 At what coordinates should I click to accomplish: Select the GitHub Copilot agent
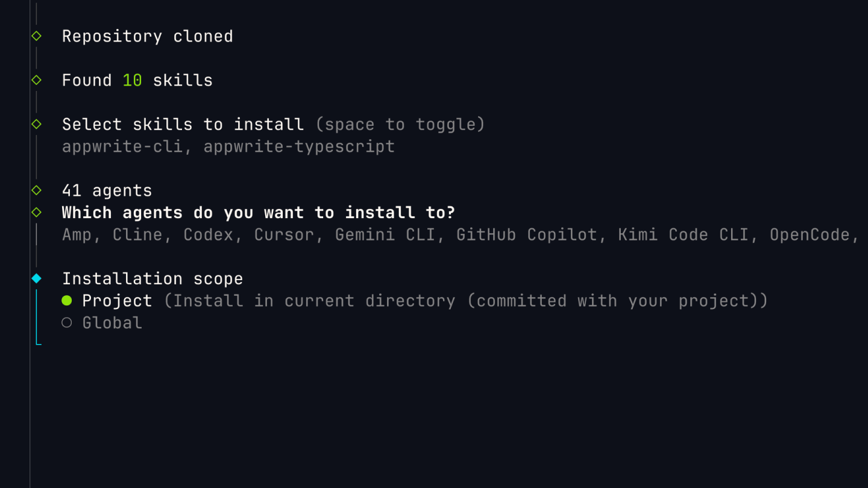530,234
